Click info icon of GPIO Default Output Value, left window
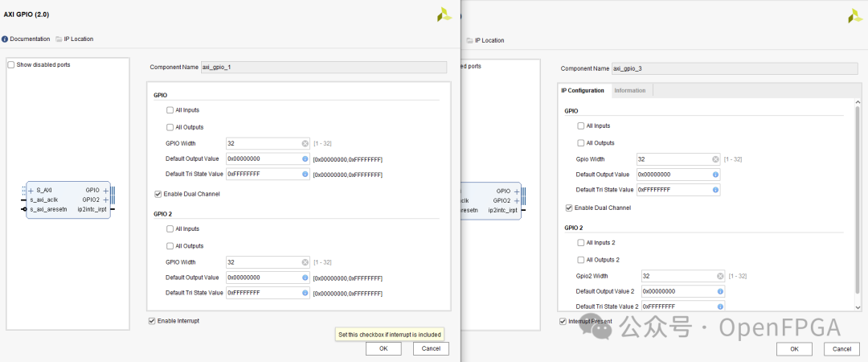This screenshot has height=362, width=868. [x=305, y=158]
